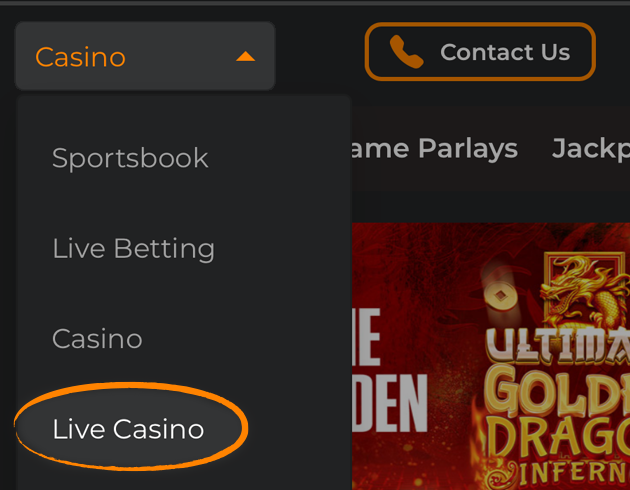Select the Casino option in the list
The height and width of the screenshot is (490, 630).
[97, 339]
